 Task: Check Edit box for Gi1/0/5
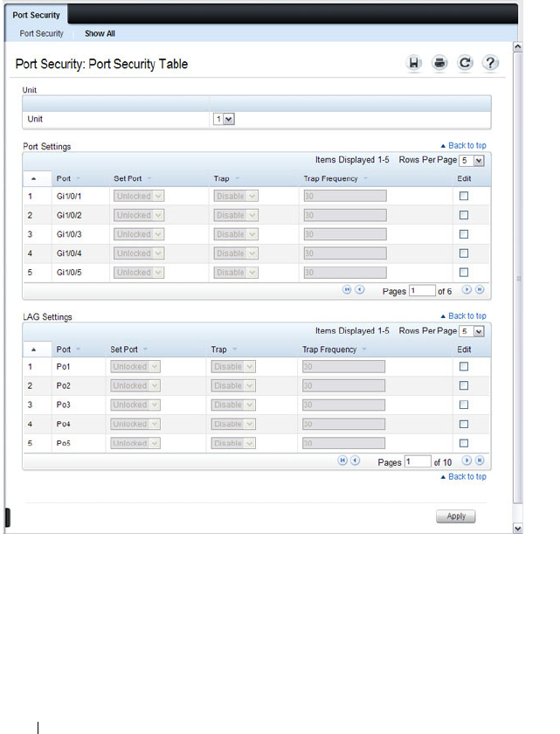(464, 273)
